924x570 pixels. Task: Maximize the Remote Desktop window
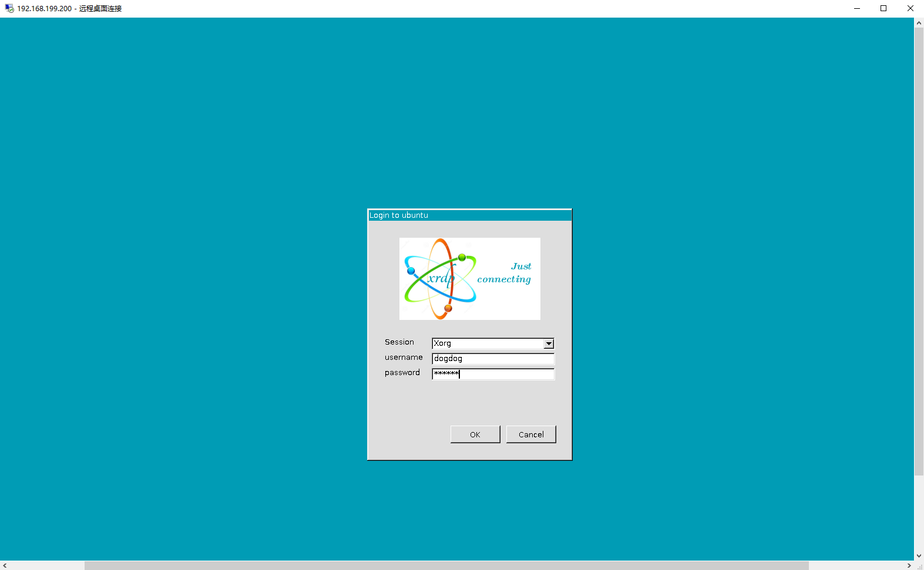(x=883, y=8)
